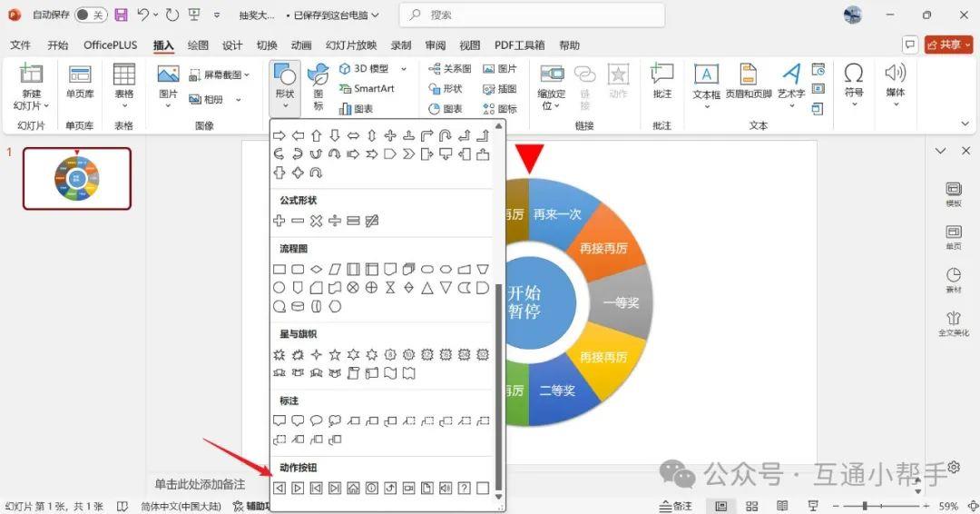
Task: Open the OfficePLUS tab
Action: click(x=110, y=45)
